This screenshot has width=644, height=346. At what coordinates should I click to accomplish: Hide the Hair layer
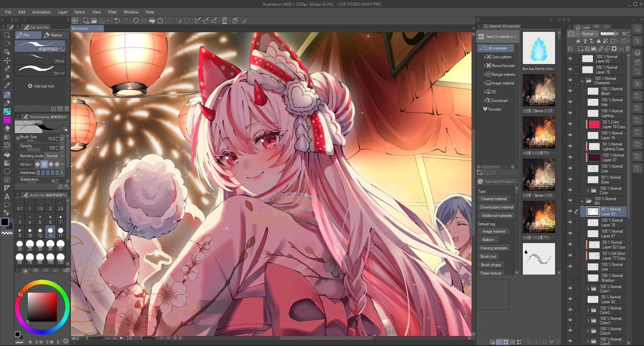pyautogui.click(x=570, y=102)
